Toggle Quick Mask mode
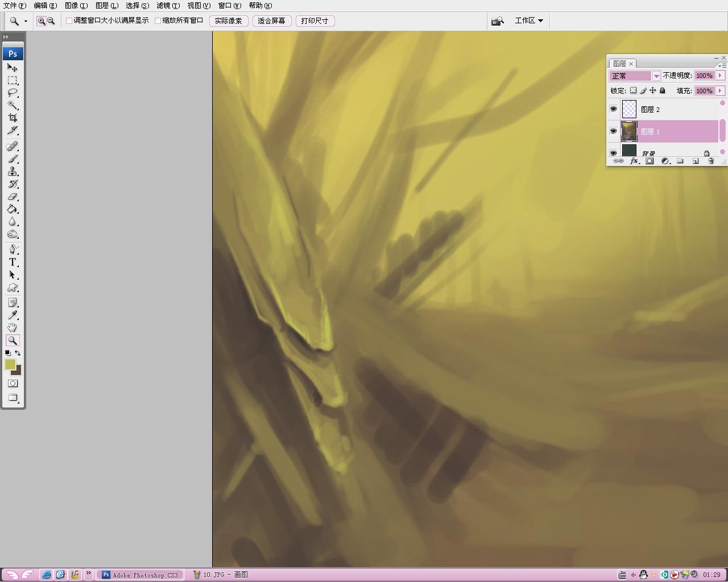Screen dimensions: 728x582 pos(13,384)
